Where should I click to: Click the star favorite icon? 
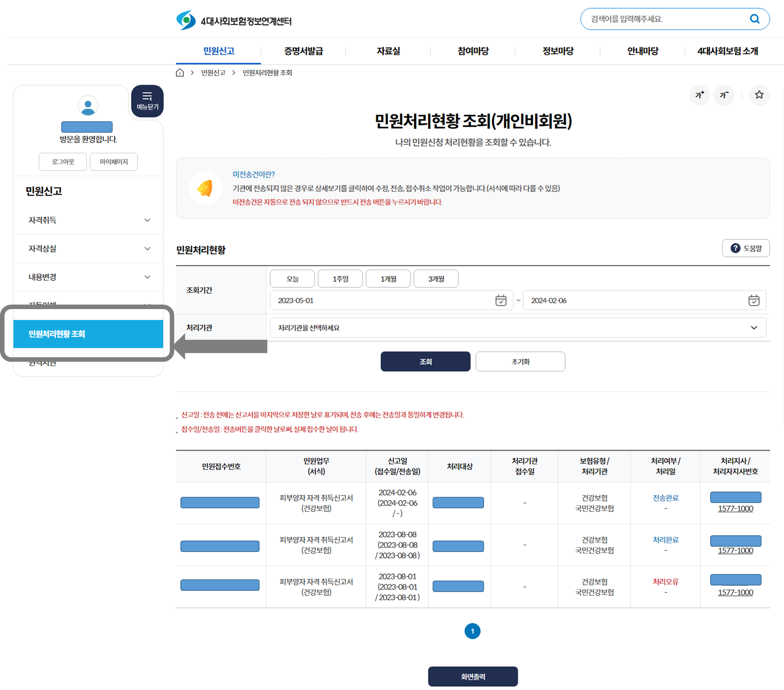click(x=759, y=95)
